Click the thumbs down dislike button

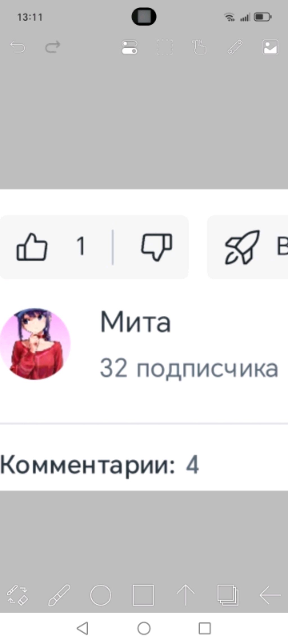click(x=156, y=247)
